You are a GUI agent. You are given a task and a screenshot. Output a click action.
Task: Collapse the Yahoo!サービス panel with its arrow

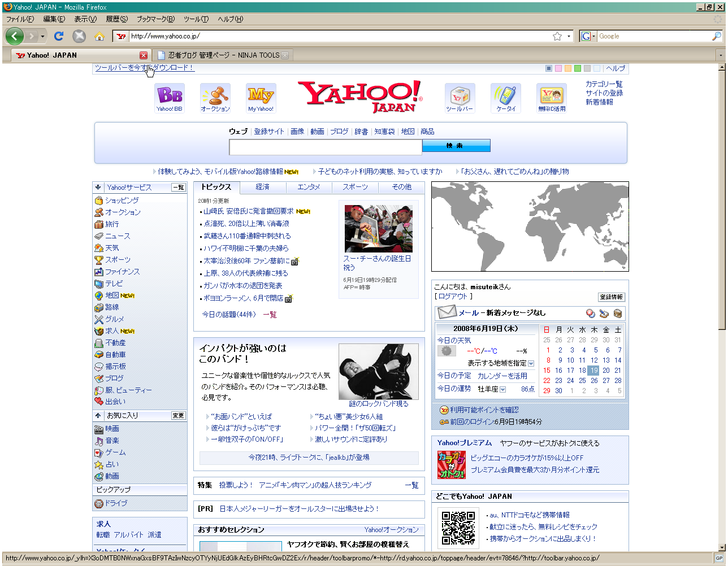pyautogui.click(x=98, y=187)
